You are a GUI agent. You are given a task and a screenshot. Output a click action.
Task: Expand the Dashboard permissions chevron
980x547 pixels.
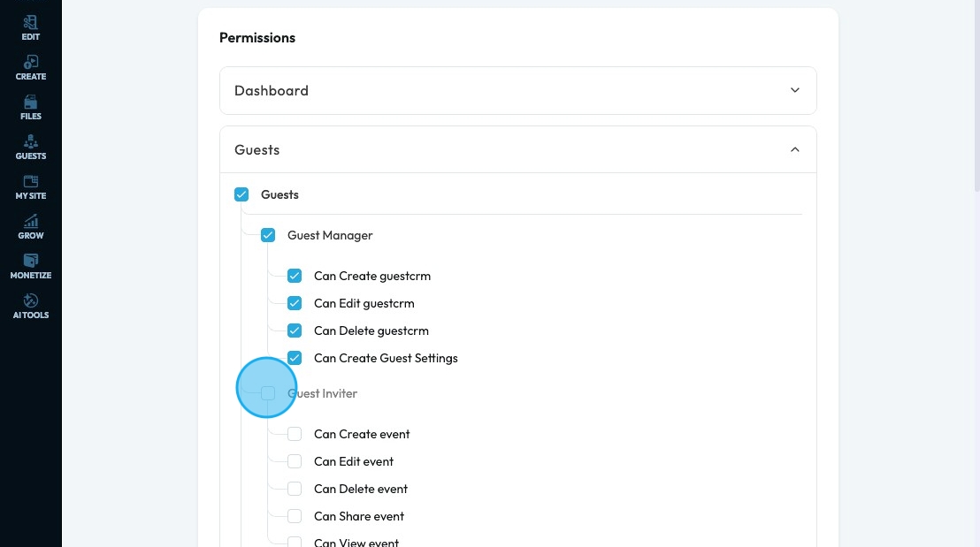pyautogui.click(x=795, y=90)
